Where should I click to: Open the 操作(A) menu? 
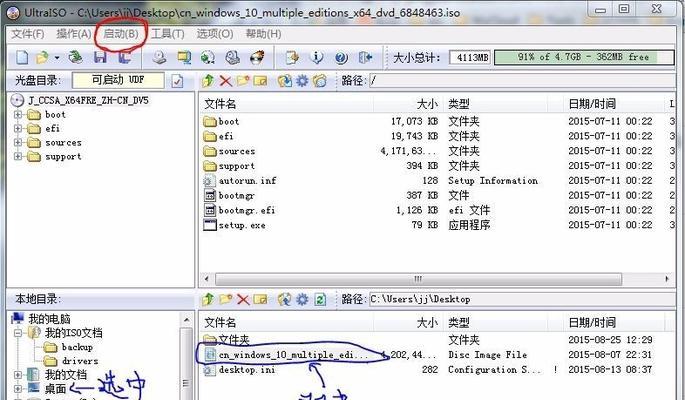tap(73, 34)
